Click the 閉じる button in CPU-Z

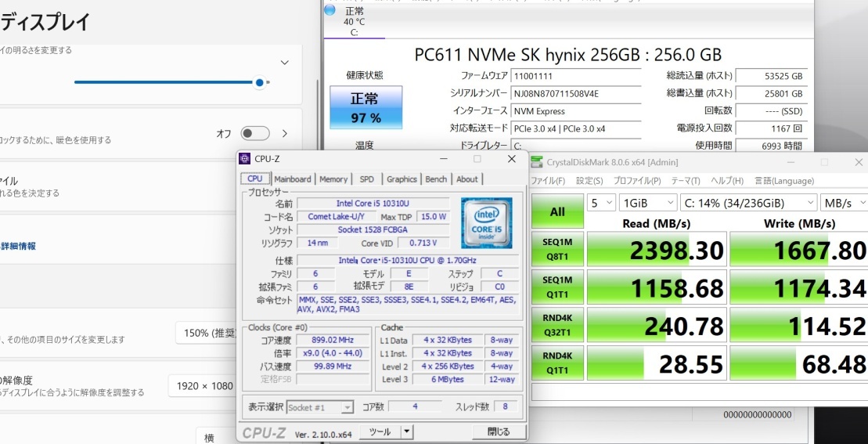(x=499, y=431)
